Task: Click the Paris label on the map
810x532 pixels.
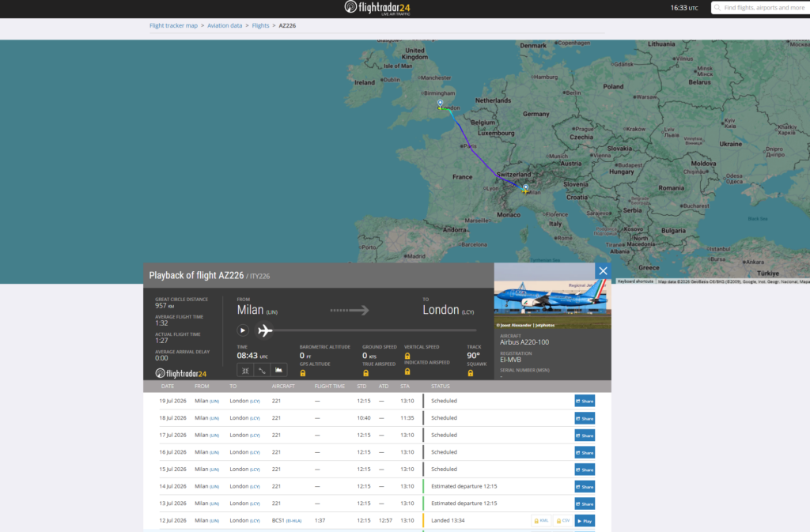Action: [470, 146]
